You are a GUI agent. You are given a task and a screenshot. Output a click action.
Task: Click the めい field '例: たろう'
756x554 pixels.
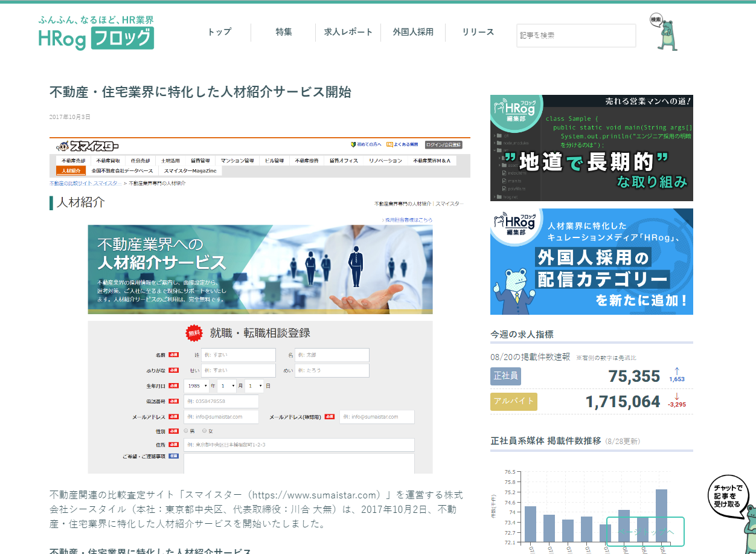point(332,370)
